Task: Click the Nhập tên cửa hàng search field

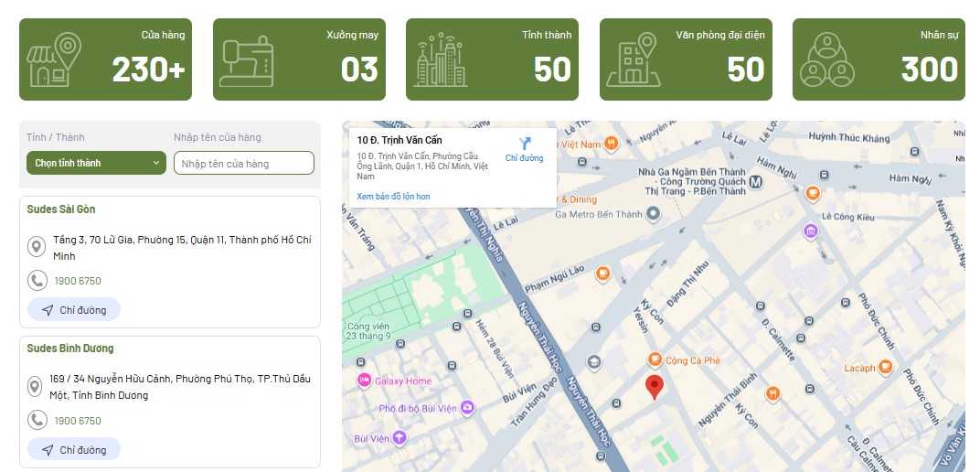Action: (244, 163)
